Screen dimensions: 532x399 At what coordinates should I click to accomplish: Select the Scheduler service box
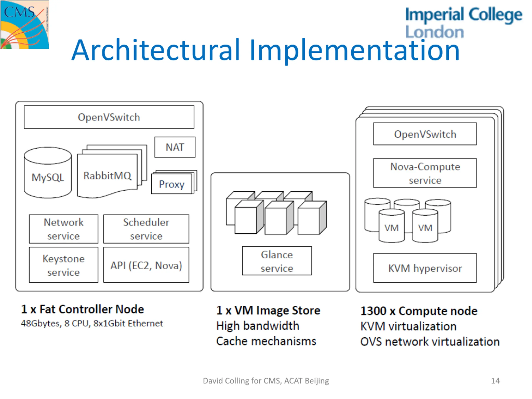coord(146,229)
